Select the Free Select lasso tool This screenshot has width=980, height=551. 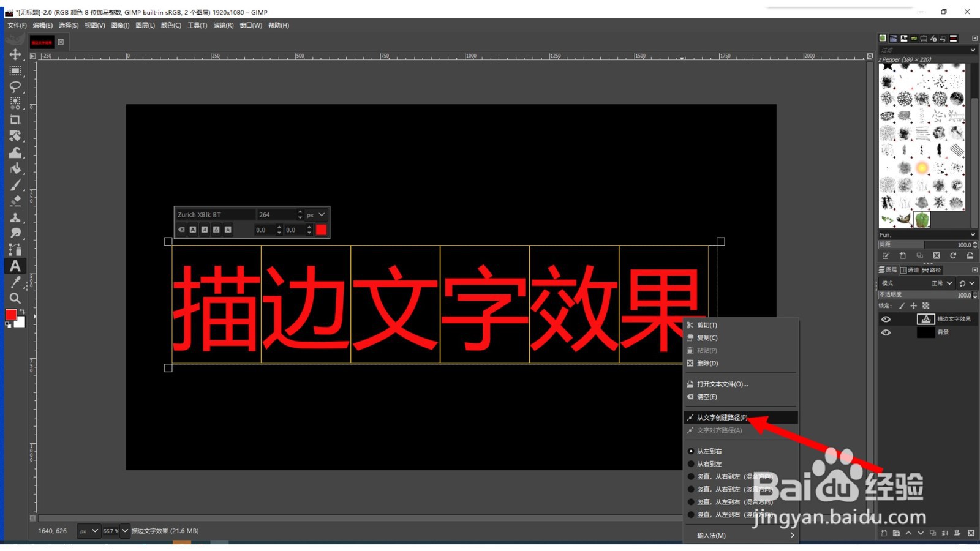(x=15, y=88)
